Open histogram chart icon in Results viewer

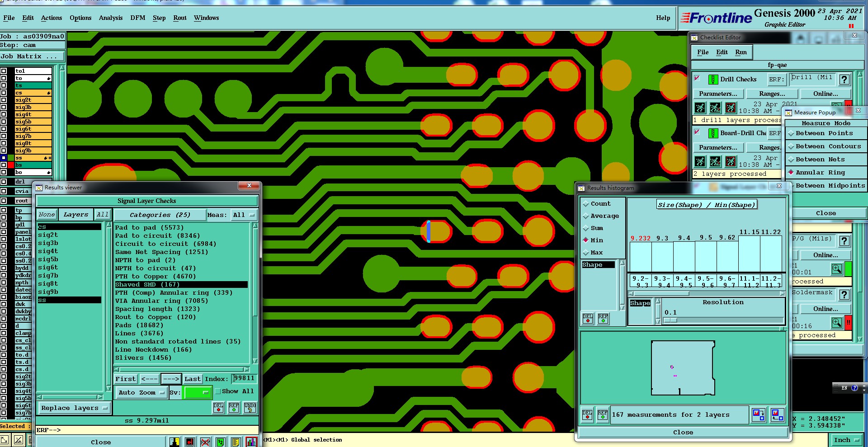251,442
